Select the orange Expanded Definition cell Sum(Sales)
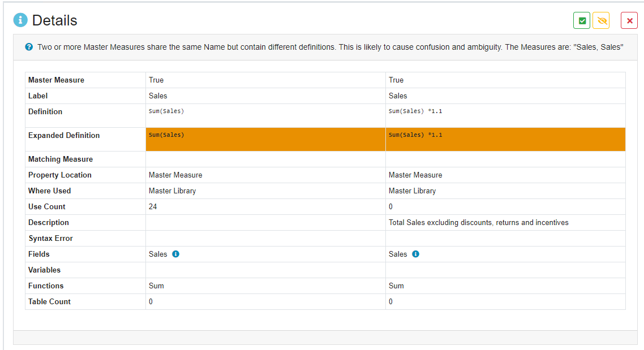Image resolution: width=644 pixels, height=350 pixels. click(x=166, y=135)
